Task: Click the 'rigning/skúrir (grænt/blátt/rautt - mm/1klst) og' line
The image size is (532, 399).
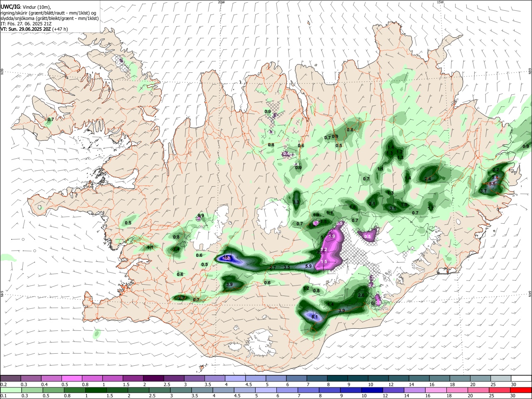Action: click(48, 12)
